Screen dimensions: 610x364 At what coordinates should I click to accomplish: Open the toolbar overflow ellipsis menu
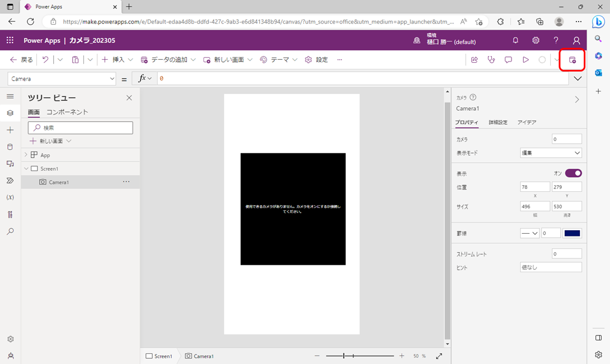[340, 59]
